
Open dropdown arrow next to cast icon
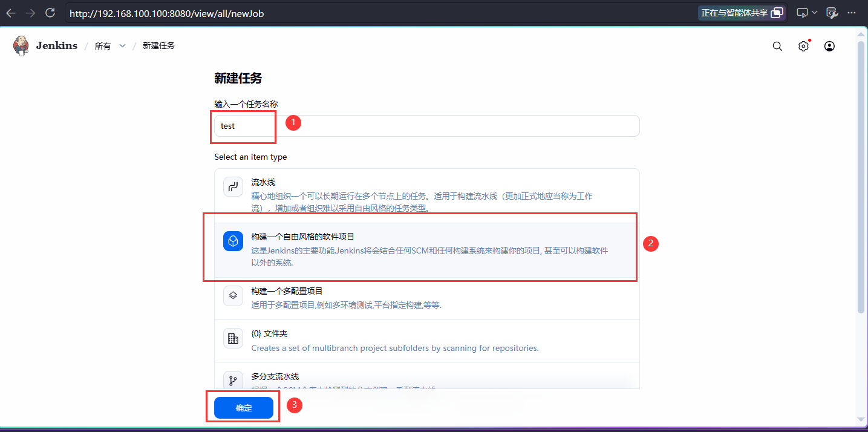pyautogui.click(x=814, y=13)
